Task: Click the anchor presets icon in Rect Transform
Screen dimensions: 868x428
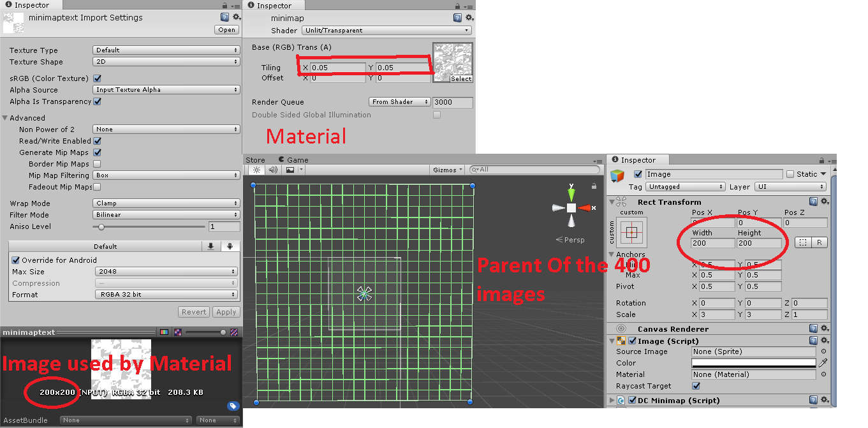Action: tap(631, 232)
